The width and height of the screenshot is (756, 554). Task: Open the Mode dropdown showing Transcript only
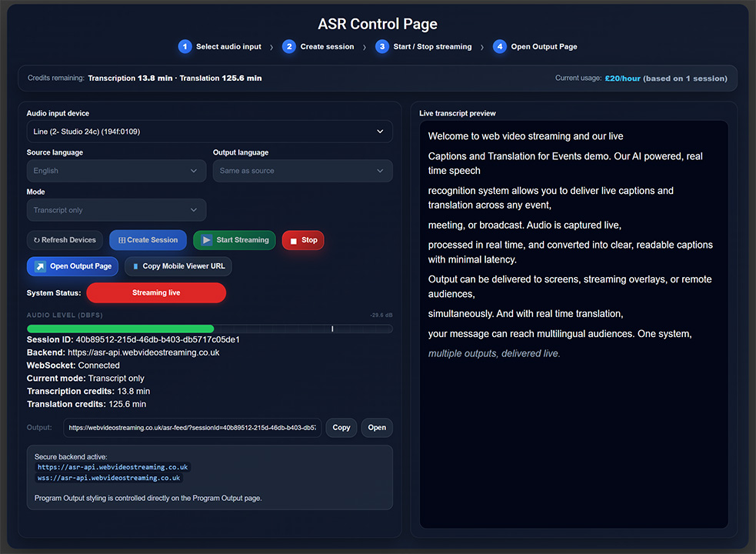click(x=116, y=210)
